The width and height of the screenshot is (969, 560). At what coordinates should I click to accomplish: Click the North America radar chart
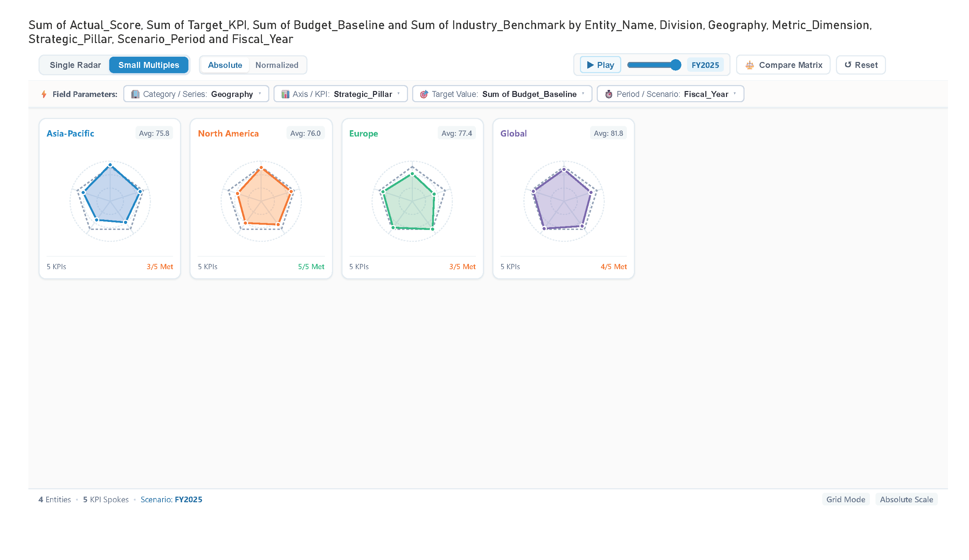point(261,201)
